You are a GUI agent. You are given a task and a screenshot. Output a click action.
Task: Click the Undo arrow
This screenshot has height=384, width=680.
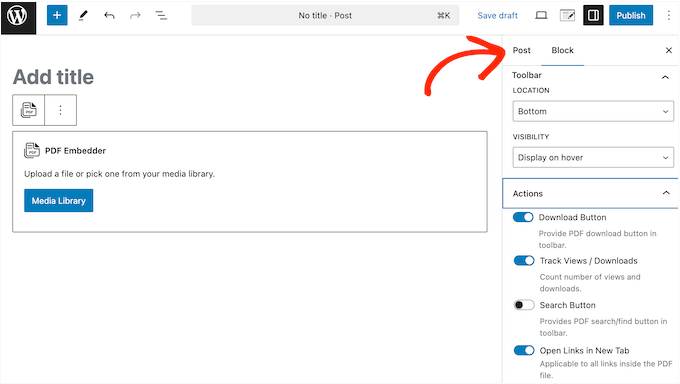click(109, 16)
